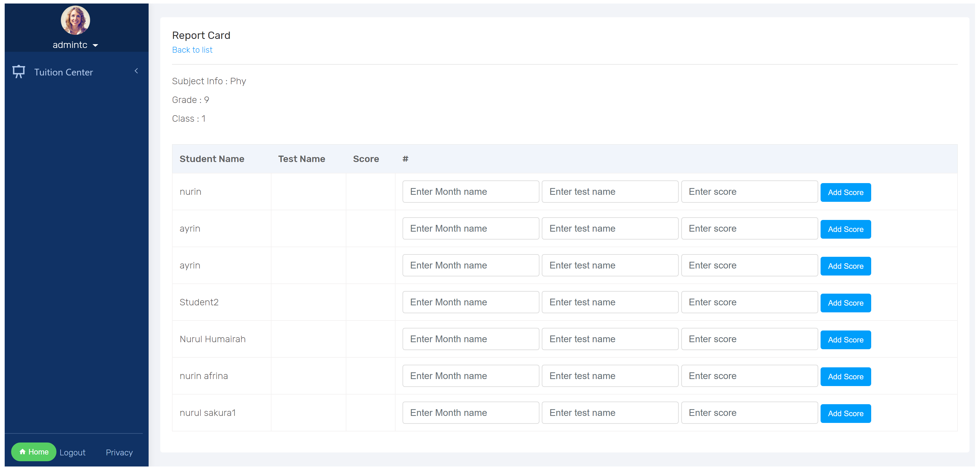
Task: Click the score field for nurin row
Action: [749, 192]
